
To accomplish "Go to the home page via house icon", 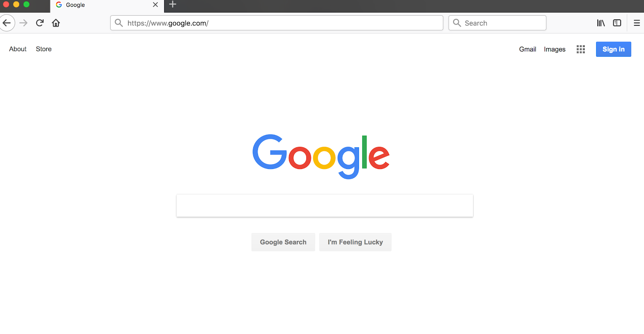I will coord(56,23).
